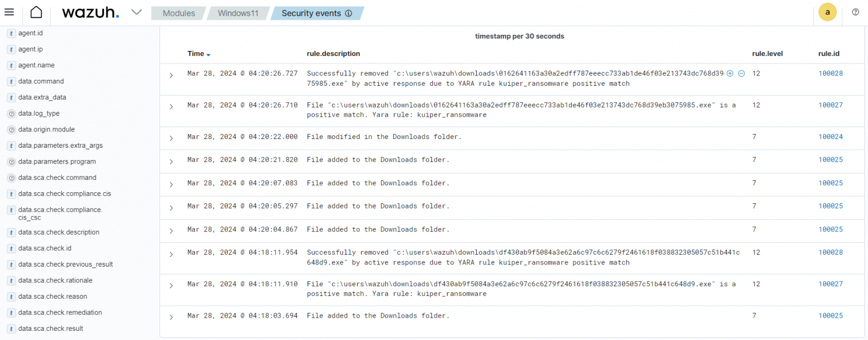Image resolution: width=868 pixels, height=340 pixels.
Task: Select the data.origin.module field
Action: 46,129
